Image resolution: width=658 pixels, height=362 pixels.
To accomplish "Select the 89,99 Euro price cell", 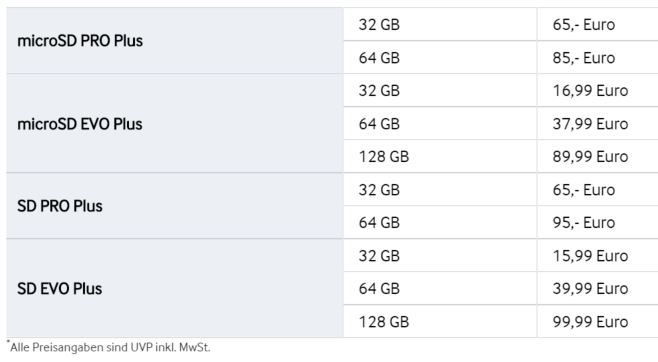I will (x=598, y=156).
